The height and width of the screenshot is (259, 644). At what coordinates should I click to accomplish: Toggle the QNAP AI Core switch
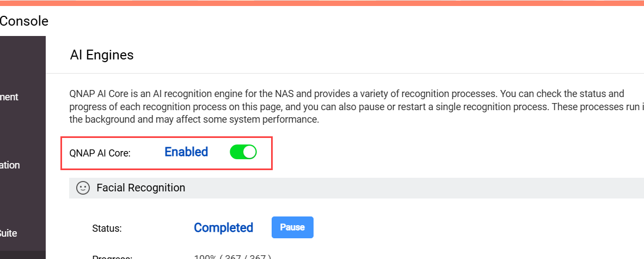(x=243, y=152)
